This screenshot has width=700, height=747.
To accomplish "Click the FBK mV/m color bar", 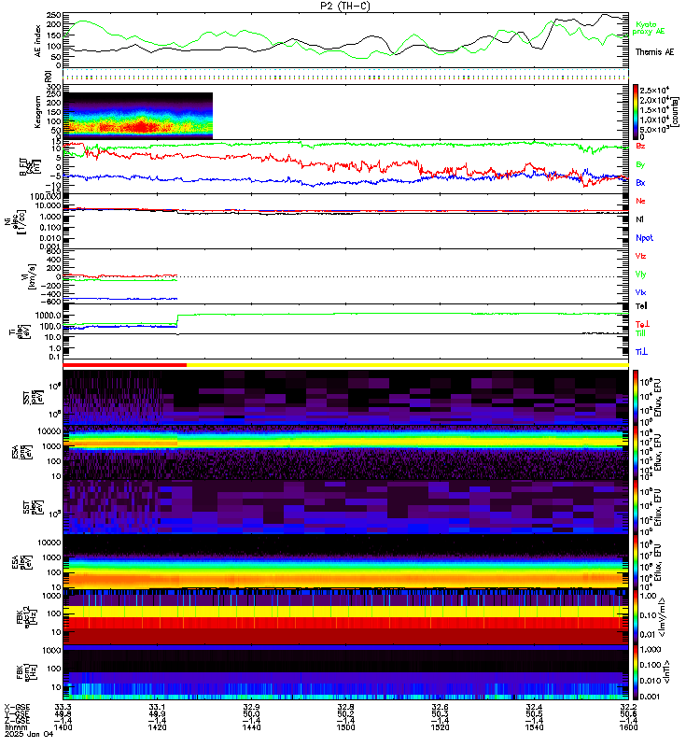I will (x=636, y=617).
